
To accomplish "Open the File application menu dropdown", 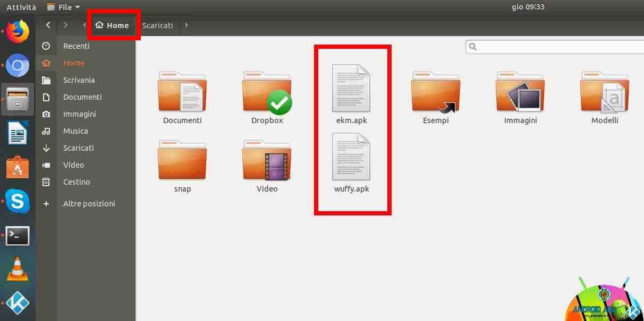I will pyautogui.click(x=64, y=7).
